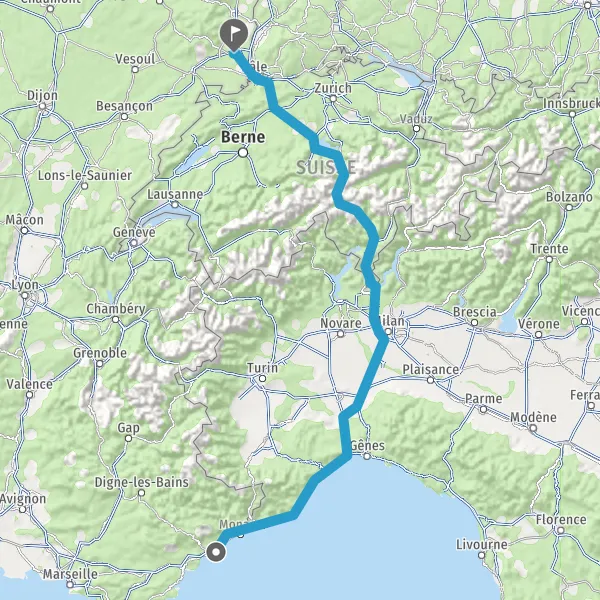Select the Vérone city label

click(539, 324)
